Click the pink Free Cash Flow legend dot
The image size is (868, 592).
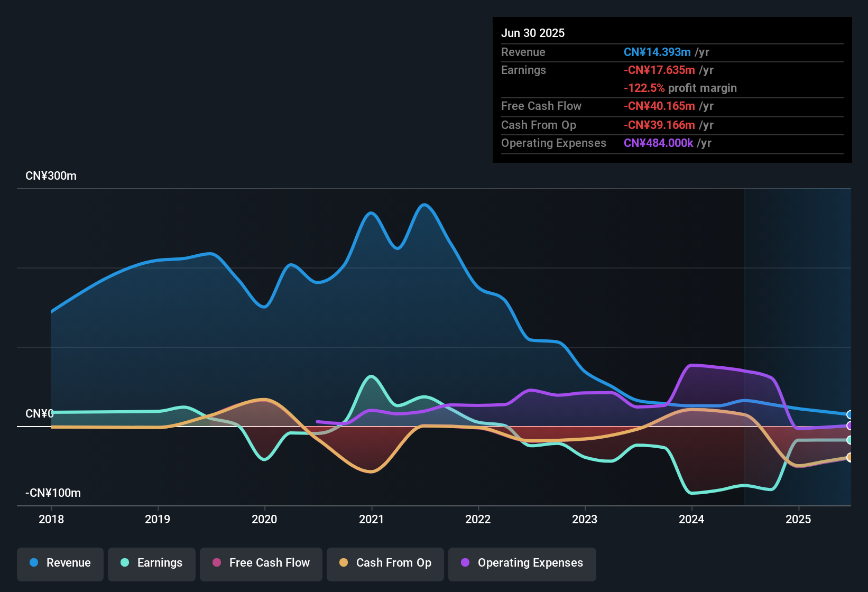pyautogui.click(x=217, y=563)
